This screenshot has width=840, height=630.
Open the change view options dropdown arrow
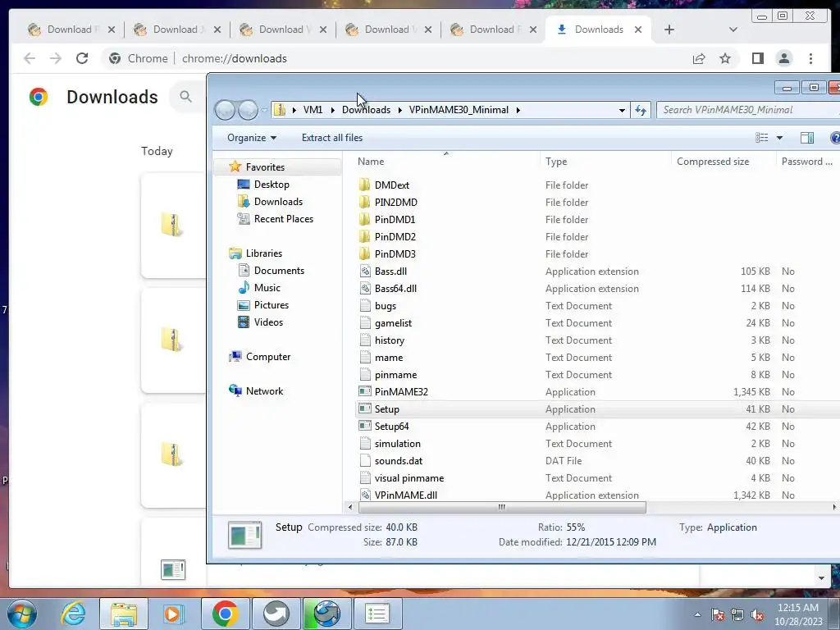click(779, 138)
